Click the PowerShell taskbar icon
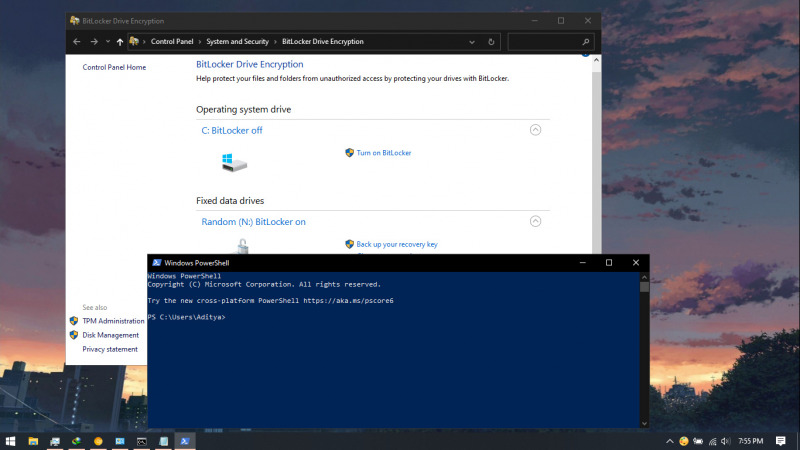800x450 pixels. pos(185,441)
